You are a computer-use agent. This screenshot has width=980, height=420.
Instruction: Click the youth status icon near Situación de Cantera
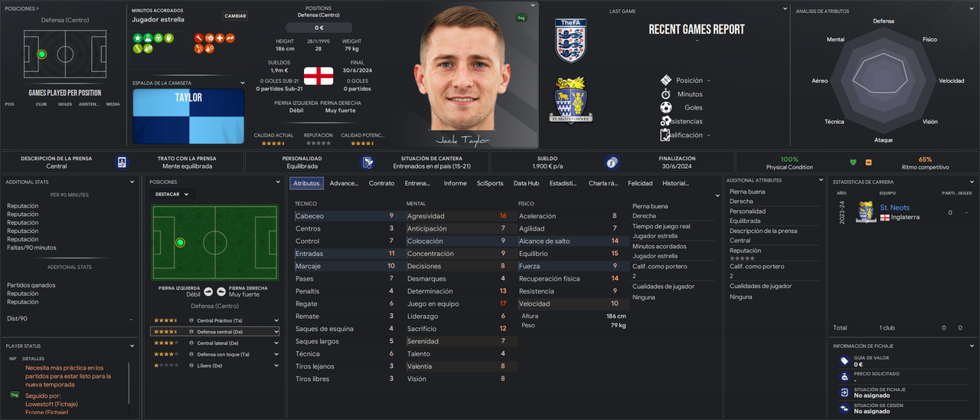pos(368,162)
